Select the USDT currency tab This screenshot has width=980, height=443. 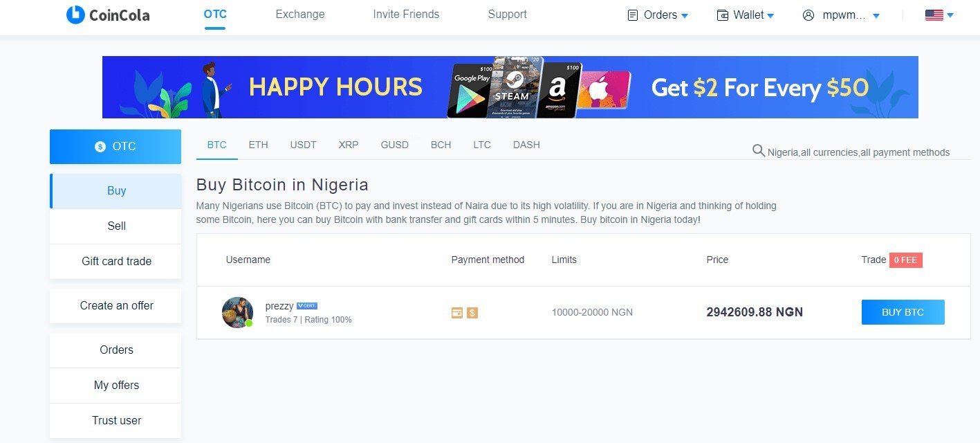[x=303, y=145]
